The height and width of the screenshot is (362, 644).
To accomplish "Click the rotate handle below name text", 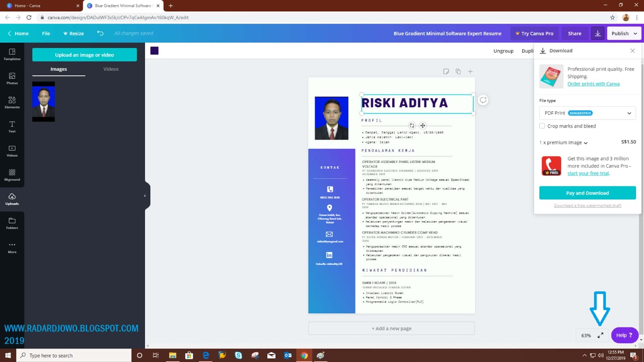I will (412, 125).
